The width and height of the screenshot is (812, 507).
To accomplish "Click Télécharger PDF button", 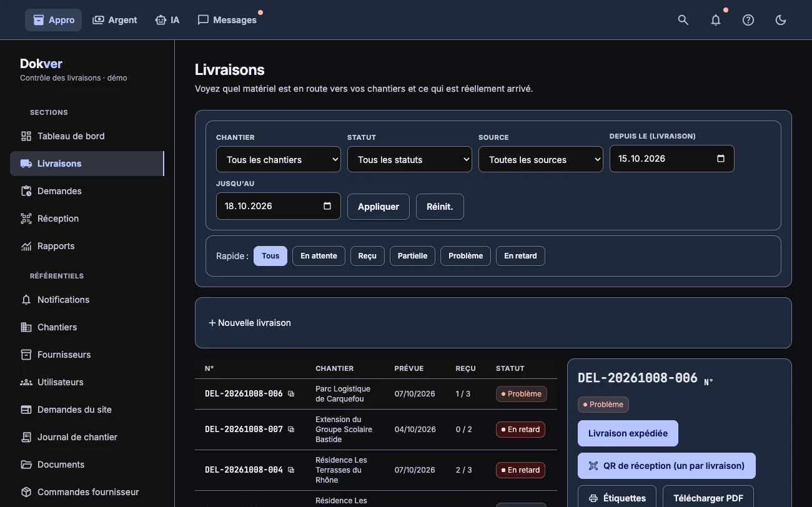I will (708, 498).
